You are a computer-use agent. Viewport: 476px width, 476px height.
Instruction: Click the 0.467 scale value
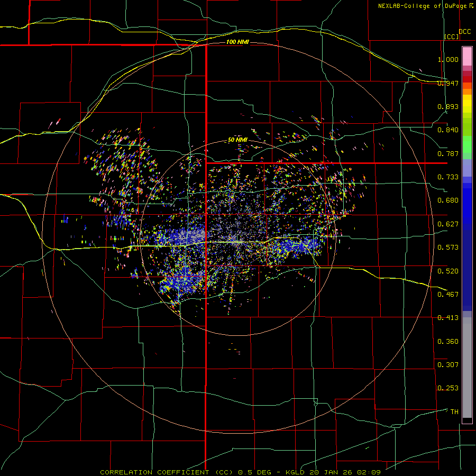pos(448,295)
